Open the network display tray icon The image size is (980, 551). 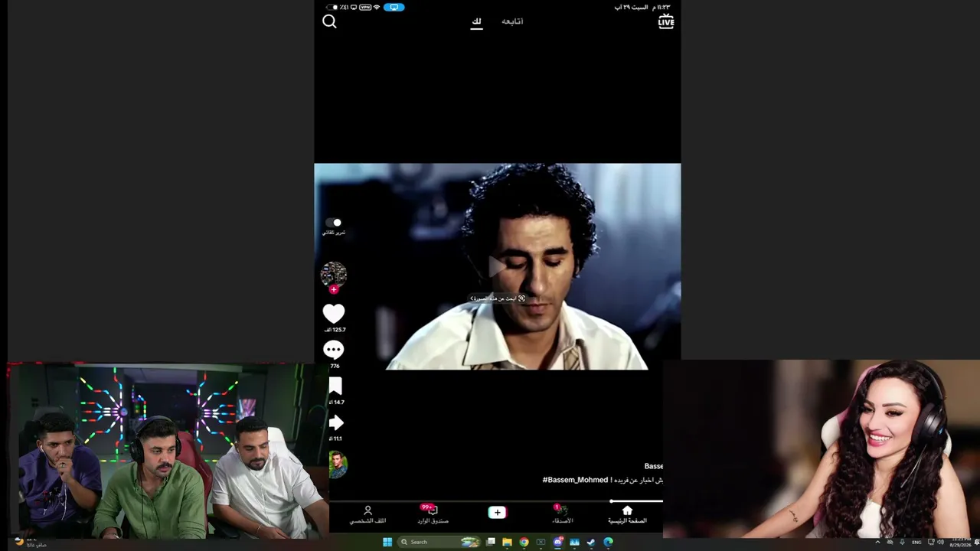coord(931,542)
